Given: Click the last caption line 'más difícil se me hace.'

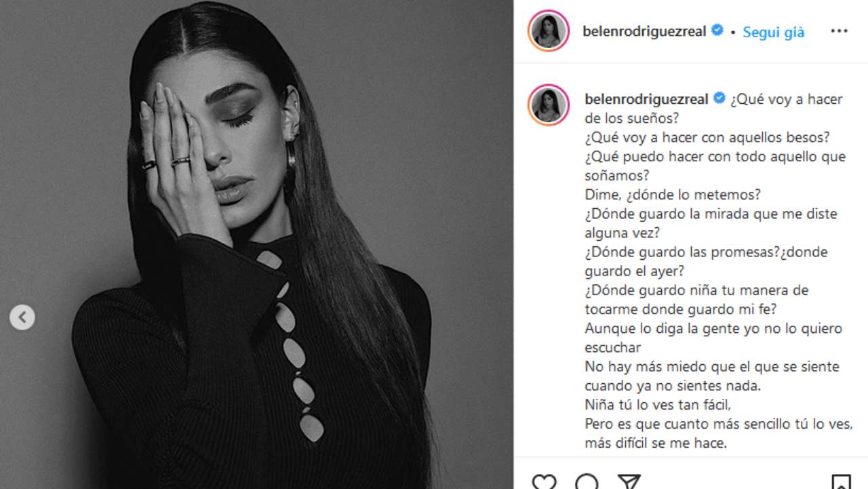Looking at the screenshot, I should click(x=655, y=444).
